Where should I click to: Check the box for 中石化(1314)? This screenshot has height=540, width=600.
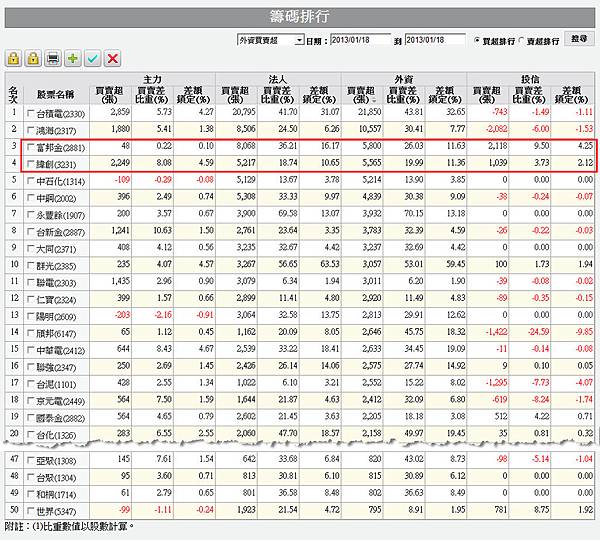(31, 181)
